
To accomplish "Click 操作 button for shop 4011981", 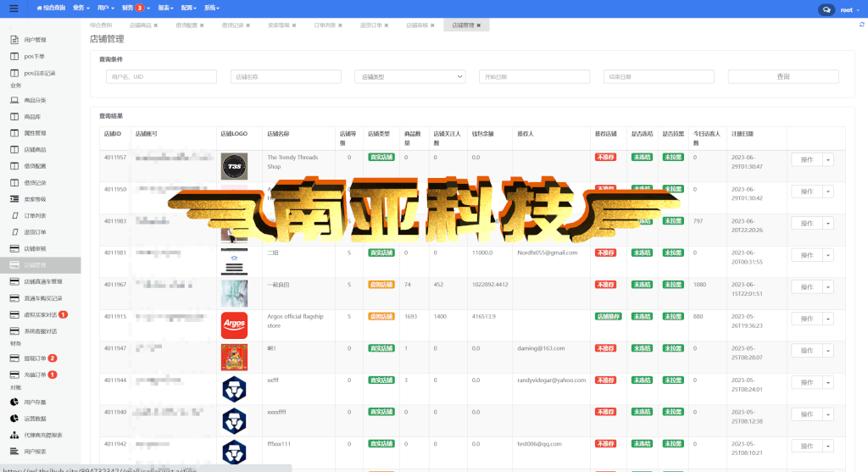I will 807,255.
